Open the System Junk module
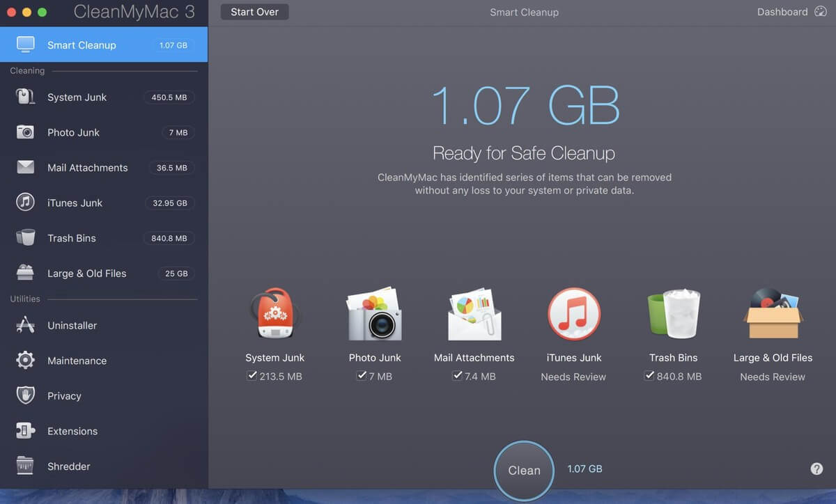 (x=104, y=97)
